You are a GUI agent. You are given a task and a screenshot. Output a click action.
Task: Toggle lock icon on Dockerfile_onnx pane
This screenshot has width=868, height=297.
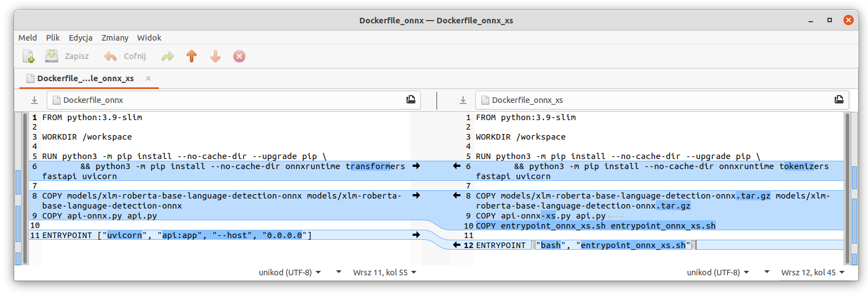pos(410,100)
